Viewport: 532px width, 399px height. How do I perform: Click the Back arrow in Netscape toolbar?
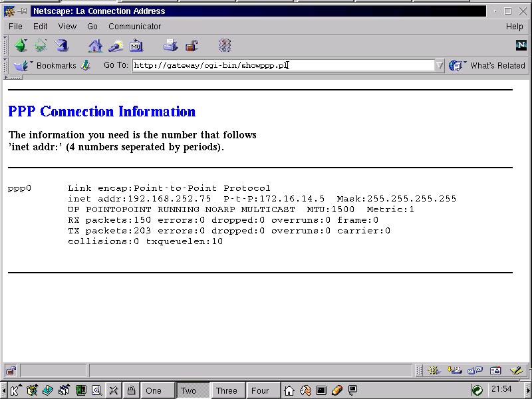(21, 45)
